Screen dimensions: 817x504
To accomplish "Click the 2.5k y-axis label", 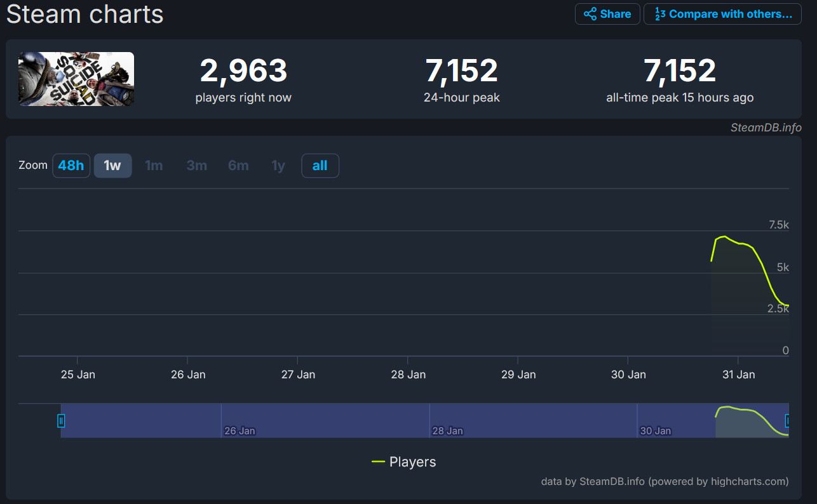I will pyautogui.click(x=778, y=308).
